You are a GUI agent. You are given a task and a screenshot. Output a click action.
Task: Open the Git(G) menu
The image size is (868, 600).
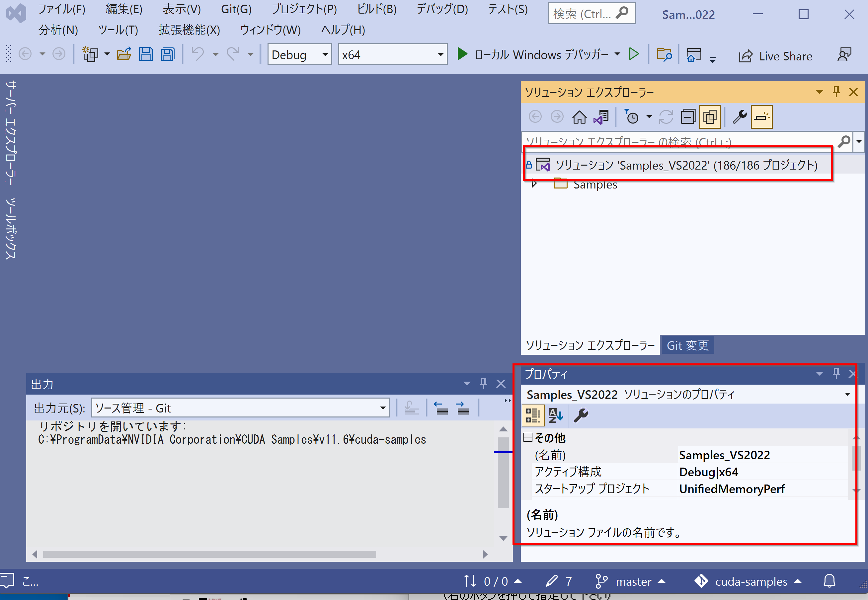click(x=236, y=9)
